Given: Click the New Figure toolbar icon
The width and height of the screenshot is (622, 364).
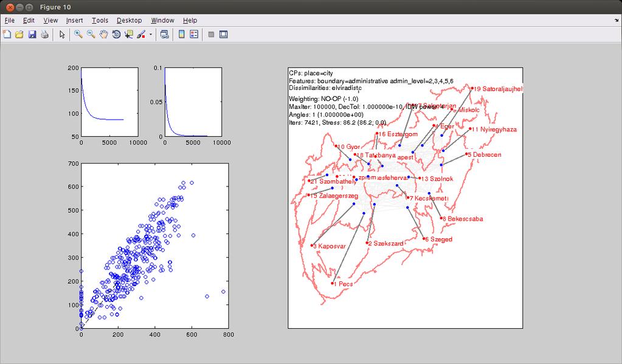Looking at the screenshot, I should tap(7, 35).
